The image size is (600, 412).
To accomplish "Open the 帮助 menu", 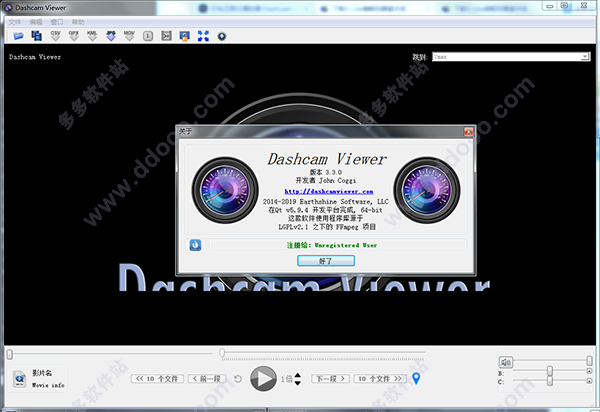I will [78, 22].
